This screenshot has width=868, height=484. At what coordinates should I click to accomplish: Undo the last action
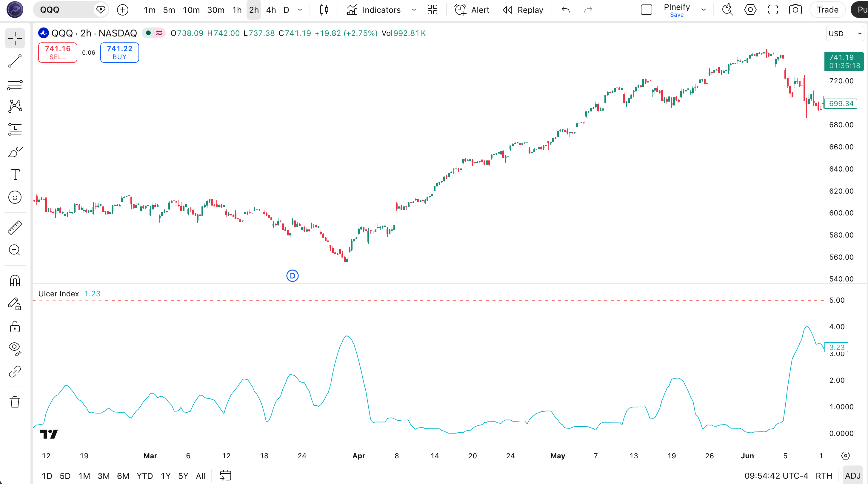(x=566, y=10)
